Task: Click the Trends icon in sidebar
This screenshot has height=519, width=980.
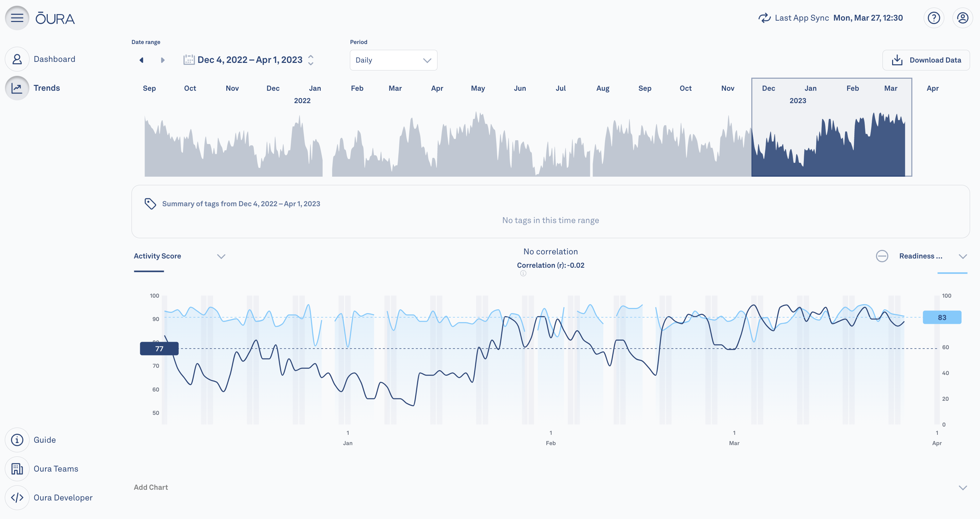Action: coord(18,88)
